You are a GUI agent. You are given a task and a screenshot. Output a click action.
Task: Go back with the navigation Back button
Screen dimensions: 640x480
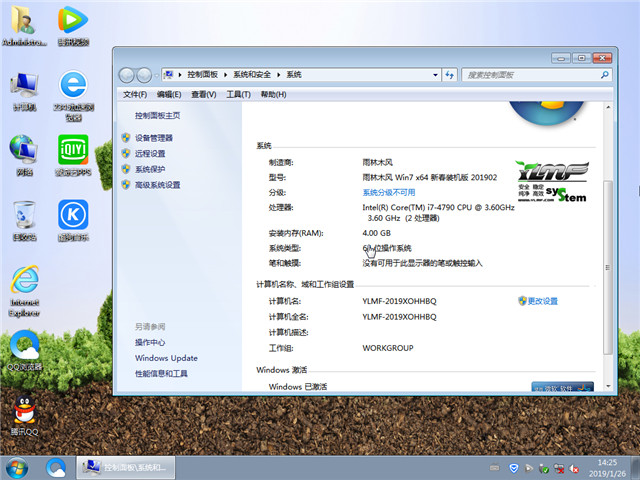tap(127, 75)
